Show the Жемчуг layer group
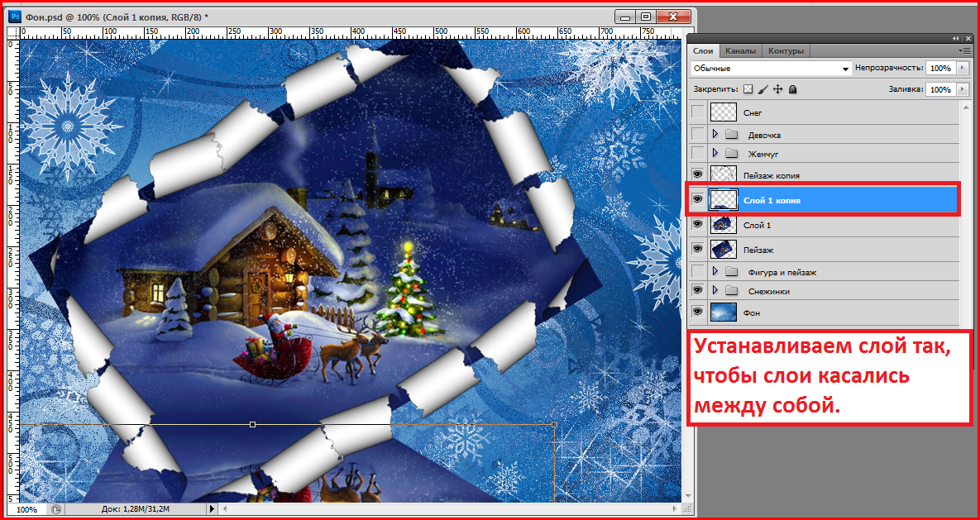This screenshot has width=980, height=520. tap(697, 153)
